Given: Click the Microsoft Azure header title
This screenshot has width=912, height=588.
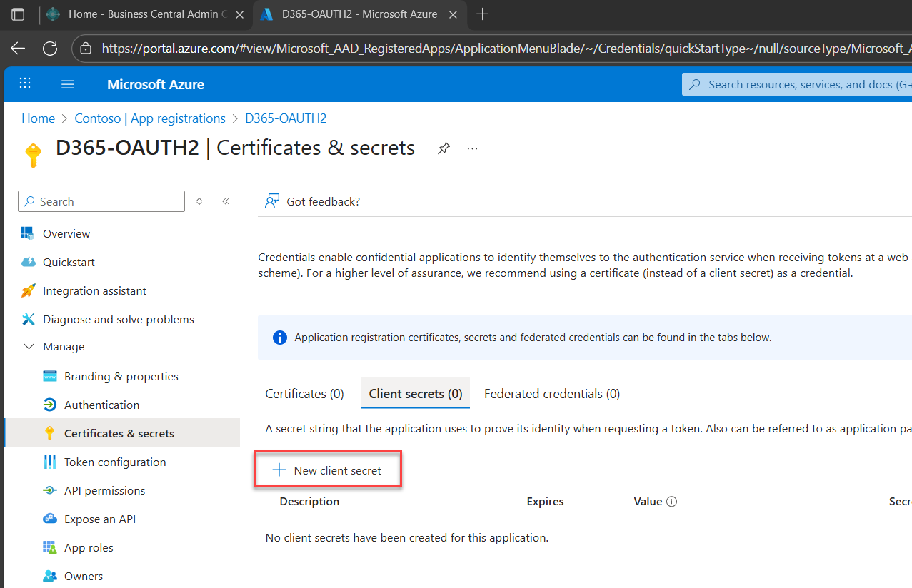Looking at the screenshot, I should pos(156,84).
